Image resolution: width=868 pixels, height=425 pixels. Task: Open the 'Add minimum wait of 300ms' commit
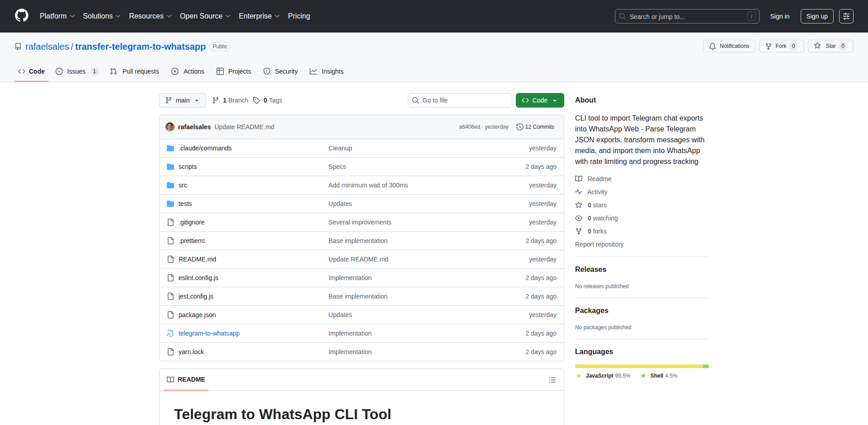point(368,185)
